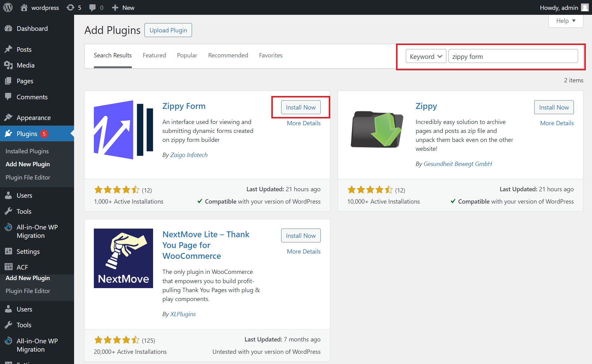Image resolution: width=592 pixels, height=364 pixels.
Task: Open the comments bubble in admin bar
Action: [x=92, y=7]
